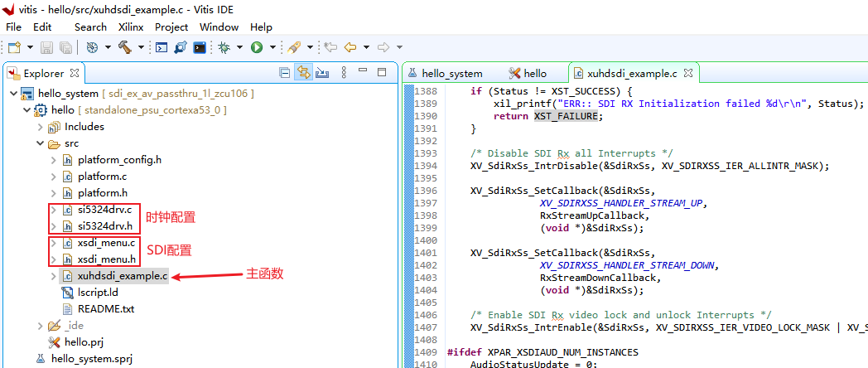Screen dimensions: 868x368
Task: Click the green bug Debug icon
Action: (x=224, y=48)
